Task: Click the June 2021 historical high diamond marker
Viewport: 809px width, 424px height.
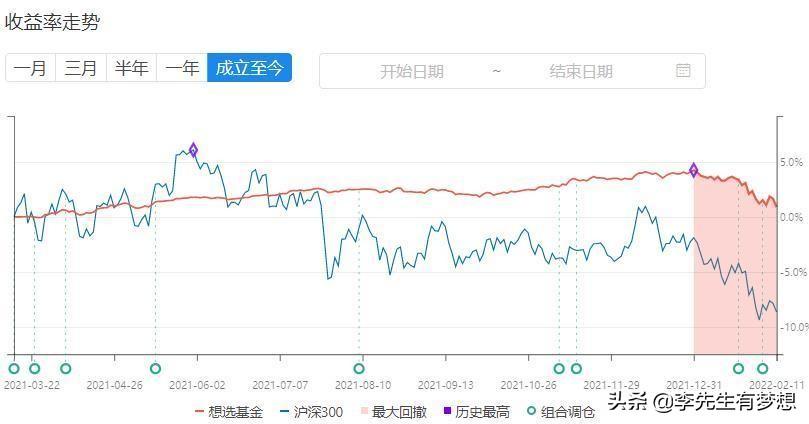Action: [x=193, y=150]
